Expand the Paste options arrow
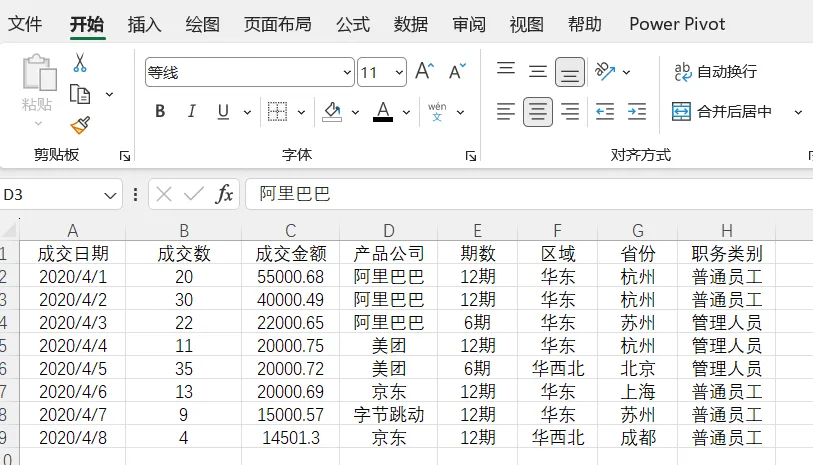The width and height of the screenshot is (813, 465). 38,123
